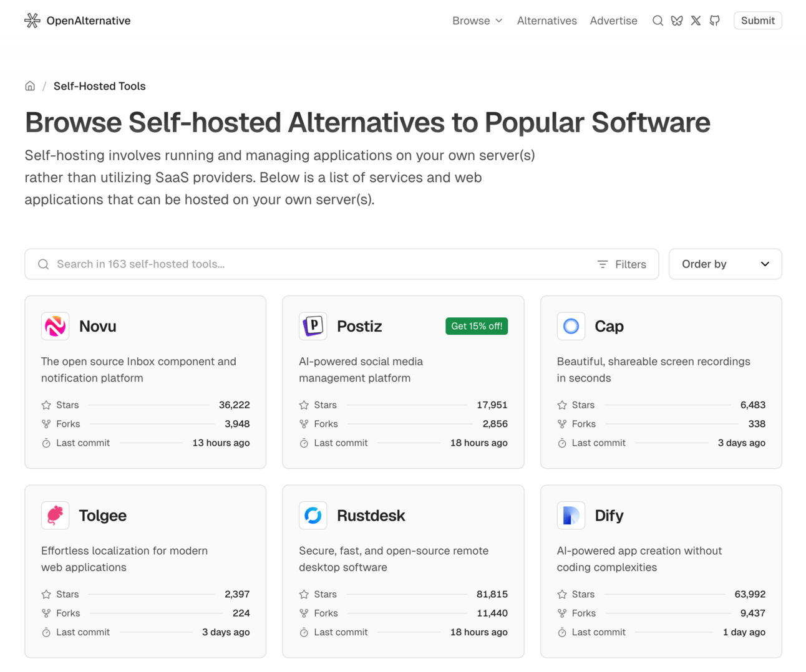Click Novu's description about Inbox component

[x=139, y=370]
